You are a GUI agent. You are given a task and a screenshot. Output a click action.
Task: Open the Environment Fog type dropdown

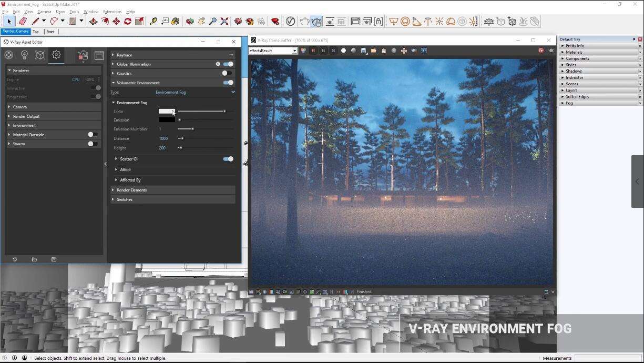coord(233,92)
